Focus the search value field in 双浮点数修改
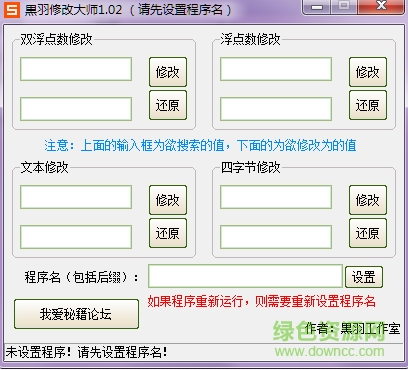This screenshot has height=370, width=408. (x=76, y=69)
